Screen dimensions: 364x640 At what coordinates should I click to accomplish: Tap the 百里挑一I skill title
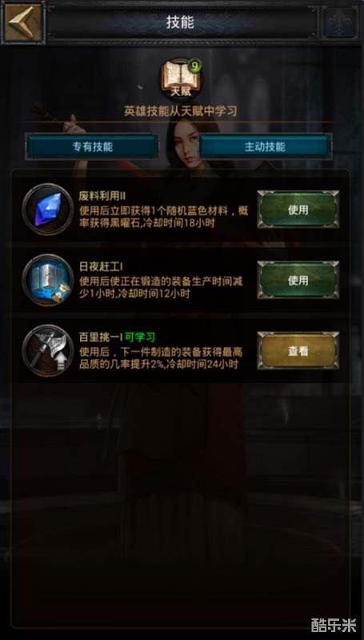click(100, 337)
